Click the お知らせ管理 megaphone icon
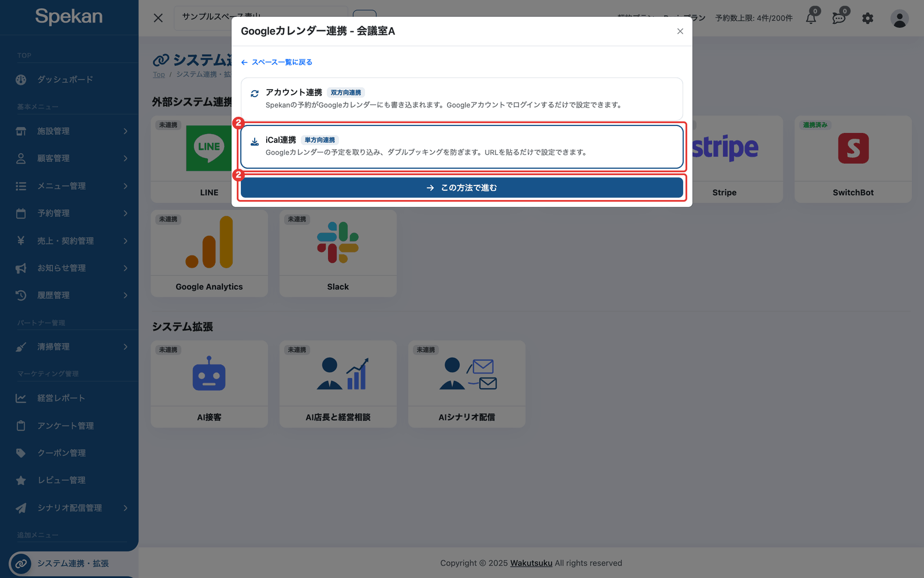 tap(21, 268)
